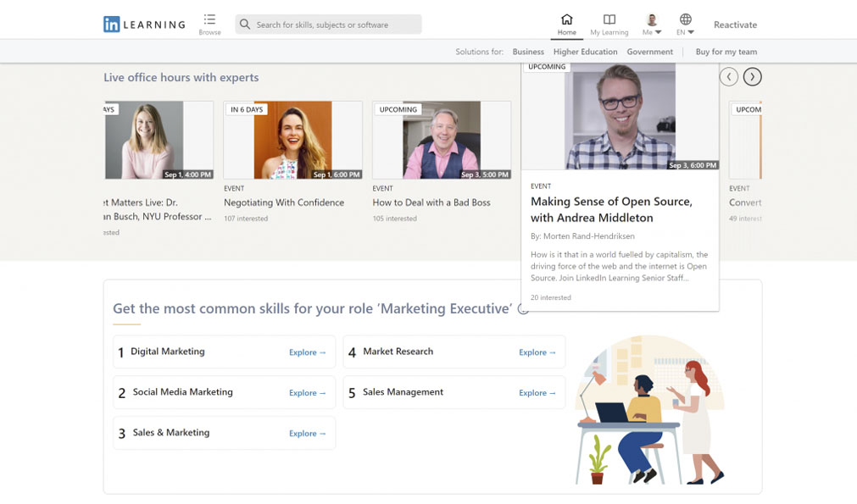Image resolution: width=857 pixels, height=504 pixels.
Task: Click the Sales & Marketing skill name
Action: pos(171,433)
